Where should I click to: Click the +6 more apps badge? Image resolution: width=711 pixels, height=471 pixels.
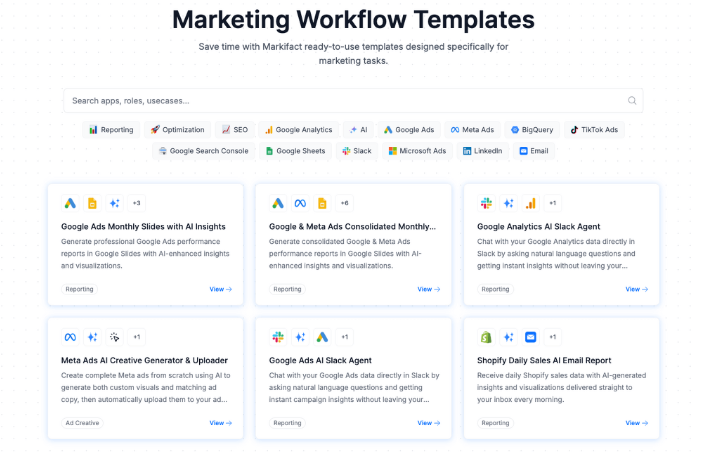[345, 203]
